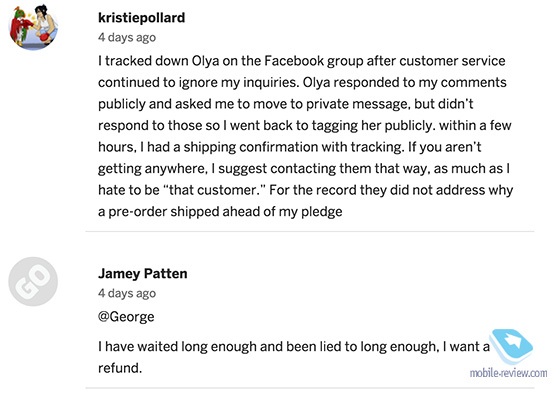Screen dimensions: 560x400
Task: Click the blue mobile-review arrow logo
Action: 511,346
